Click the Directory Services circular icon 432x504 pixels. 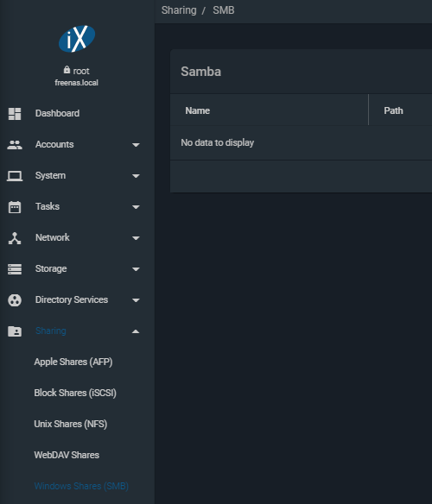15,300
